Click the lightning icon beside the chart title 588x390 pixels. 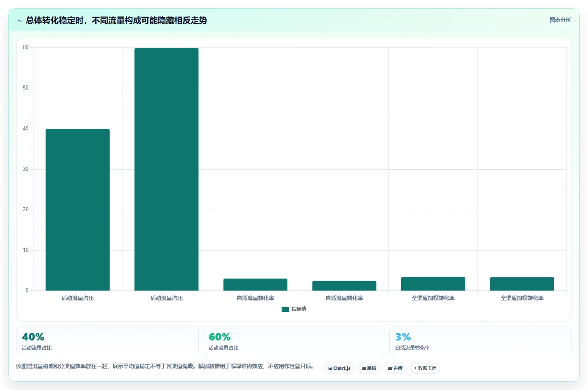coord(19,21)
